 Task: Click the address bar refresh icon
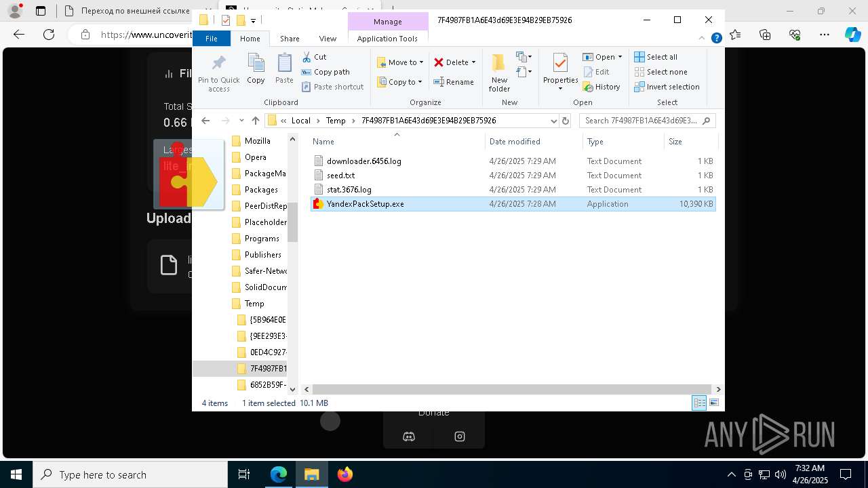(x=566, y=121)
